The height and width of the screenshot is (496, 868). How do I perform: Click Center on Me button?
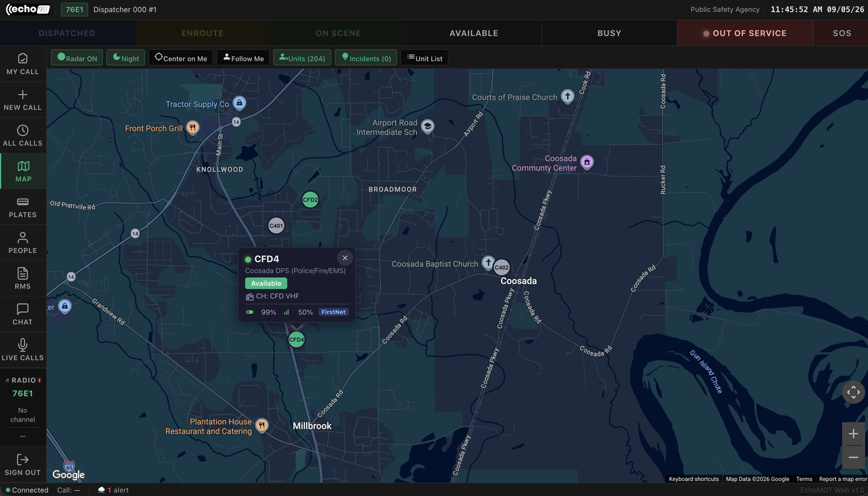[181, 58]
